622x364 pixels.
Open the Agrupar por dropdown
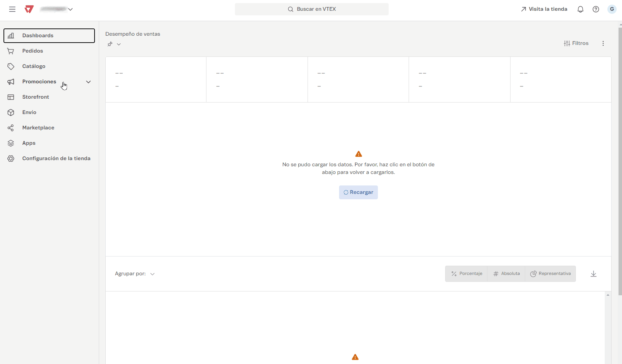[x=135, y=274]
